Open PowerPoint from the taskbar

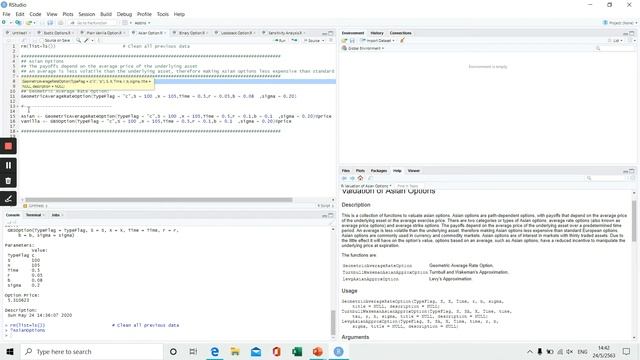(318, 351)
